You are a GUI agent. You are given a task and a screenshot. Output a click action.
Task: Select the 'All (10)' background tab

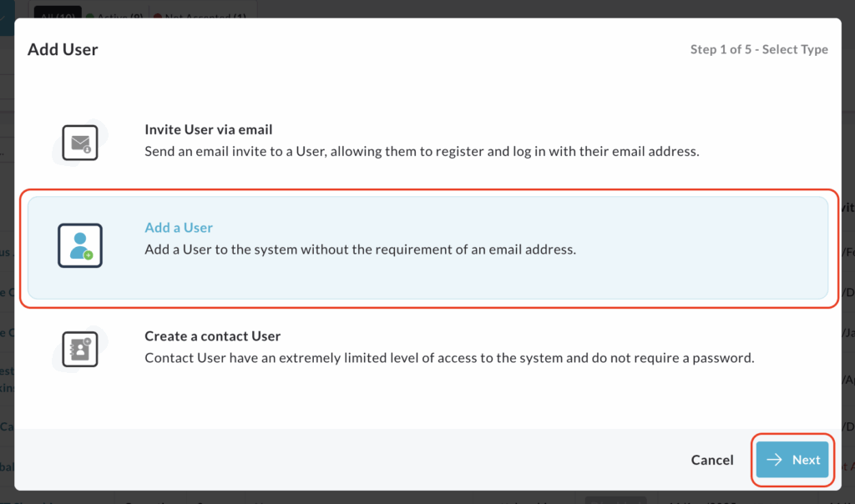[58, 14]
